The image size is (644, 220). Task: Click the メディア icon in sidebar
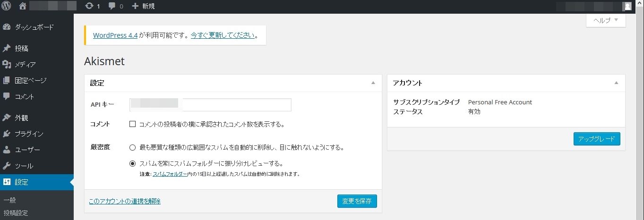(7, 64)
